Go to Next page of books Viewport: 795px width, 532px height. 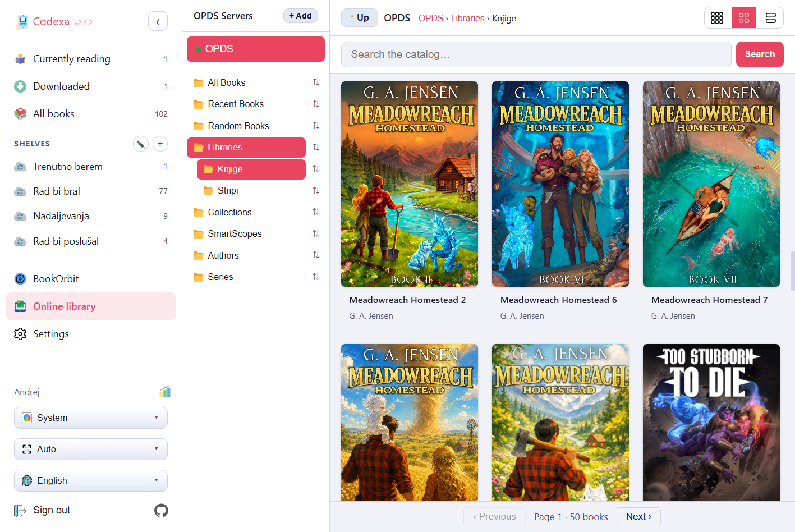(638, 517)
